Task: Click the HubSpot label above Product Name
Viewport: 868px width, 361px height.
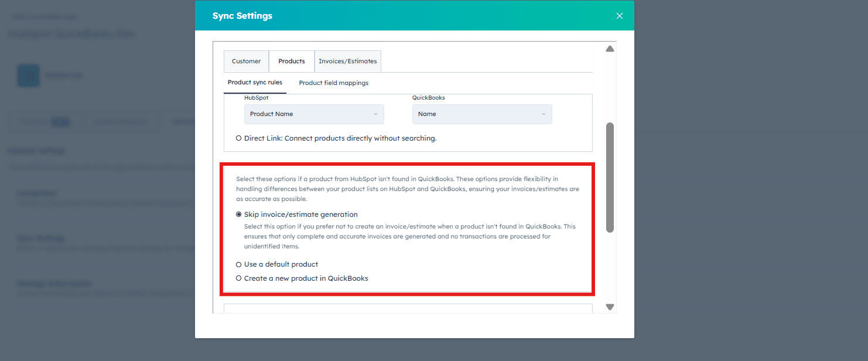Action: coord(257,98)
